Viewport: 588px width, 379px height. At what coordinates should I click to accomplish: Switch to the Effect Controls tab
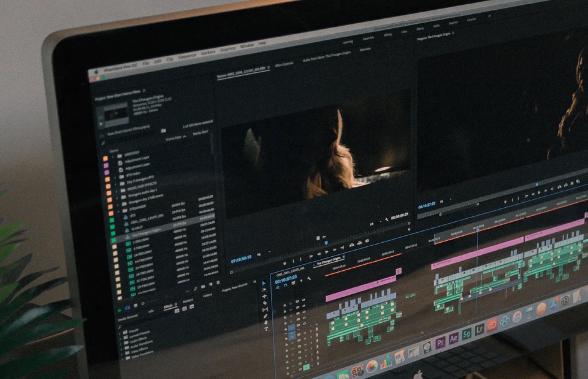point(284,64)
